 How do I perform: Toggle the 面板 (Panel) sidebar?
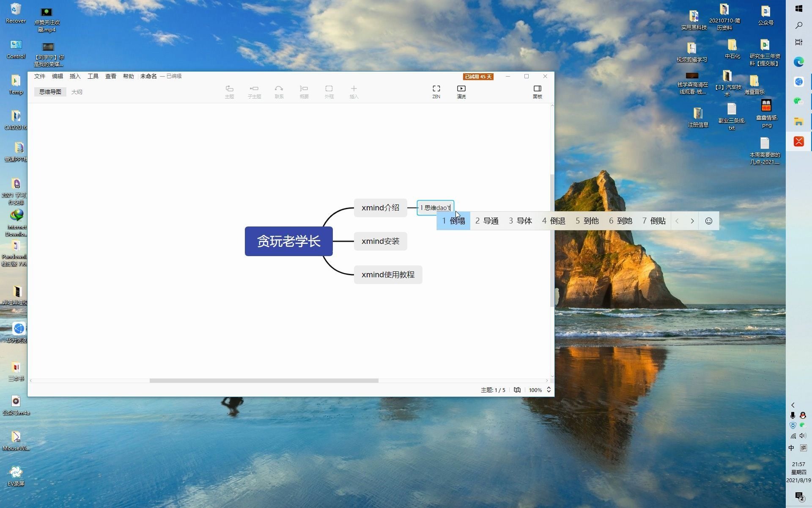537,91
